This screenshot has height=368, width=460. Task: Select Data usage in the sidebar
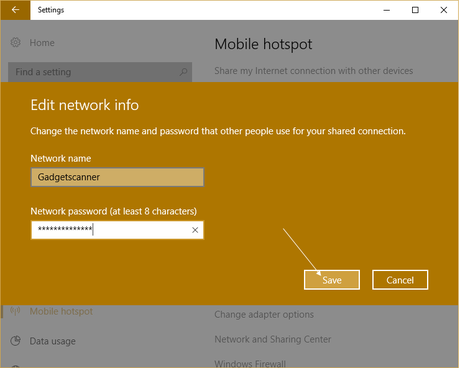[53, 341]
